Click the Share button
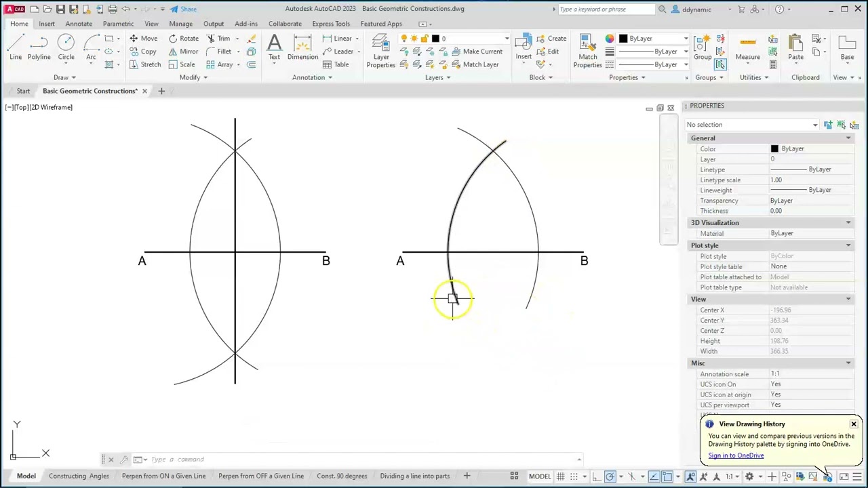Screen dimensions: 868x488 [183, 9]
